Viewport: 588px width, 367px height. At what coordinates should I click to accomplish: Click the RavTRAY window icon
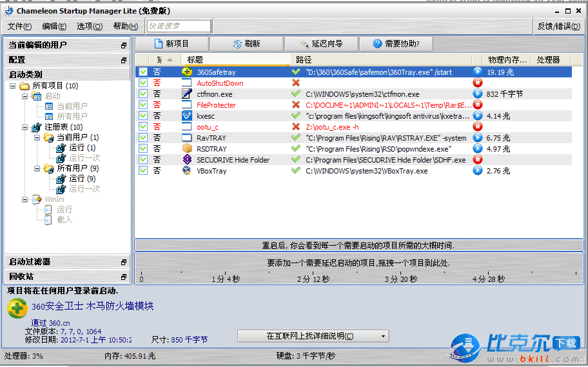click(187, 138)
